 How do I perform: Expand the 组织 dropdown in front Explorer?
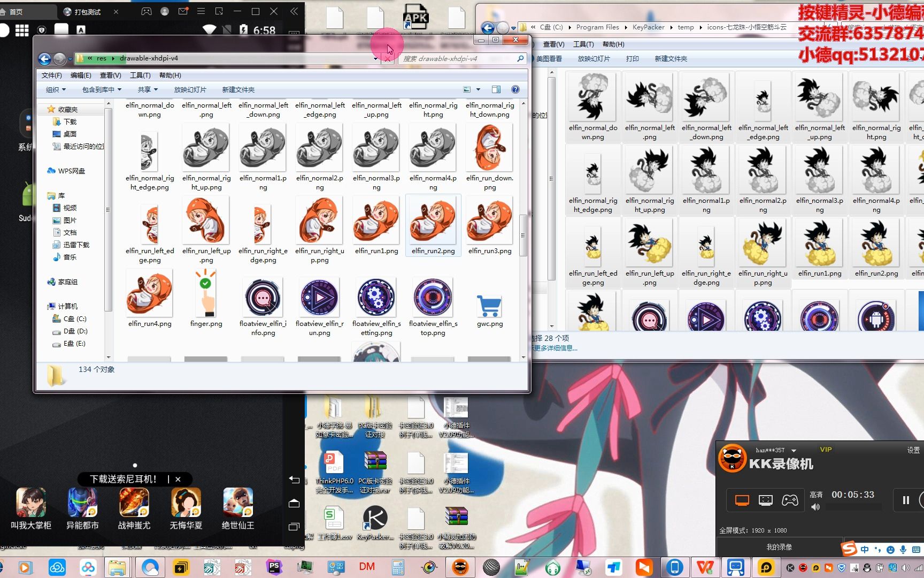click(x=56, y=89)
